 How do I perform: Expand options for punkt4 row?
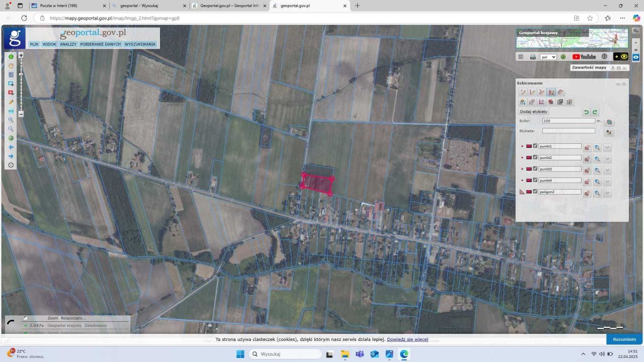[607, 182]
